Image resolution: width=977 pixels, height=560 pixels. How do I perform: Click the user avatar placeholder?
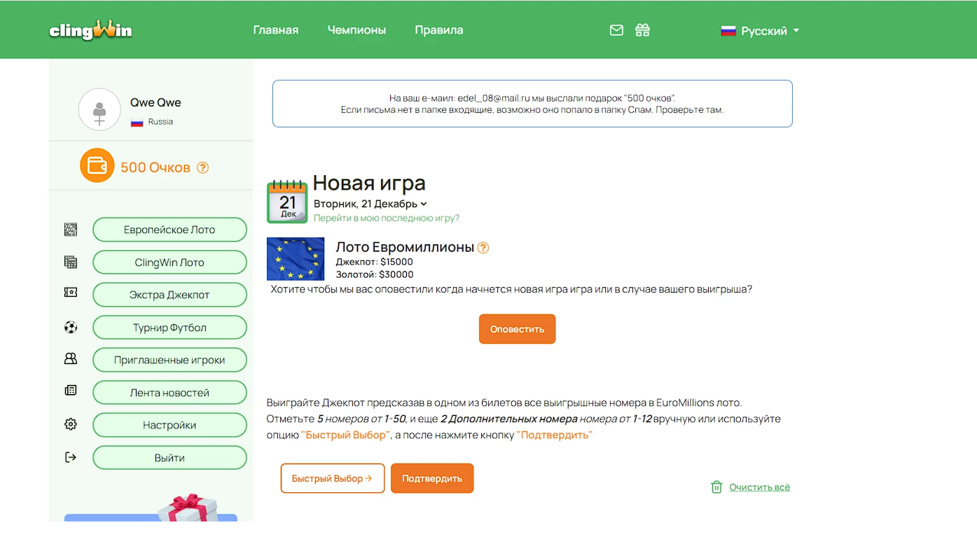99,110
